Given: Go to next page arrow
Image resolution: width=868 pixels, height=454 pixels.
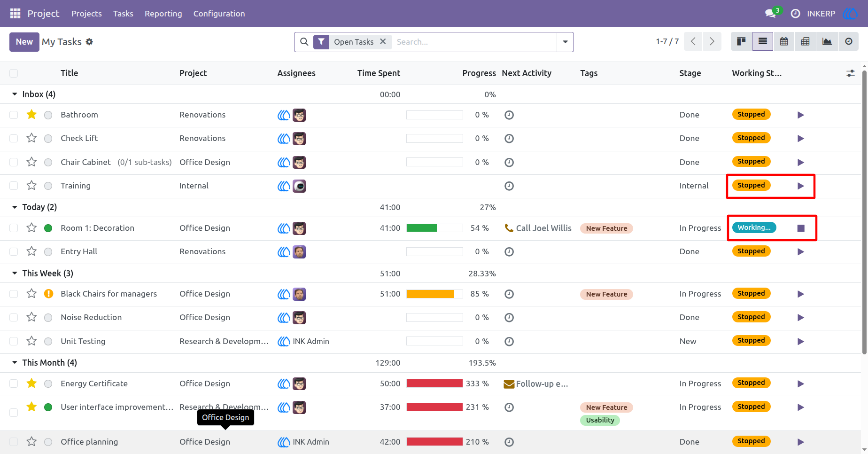Looking at the screenshot, I should tap(712, 42).
